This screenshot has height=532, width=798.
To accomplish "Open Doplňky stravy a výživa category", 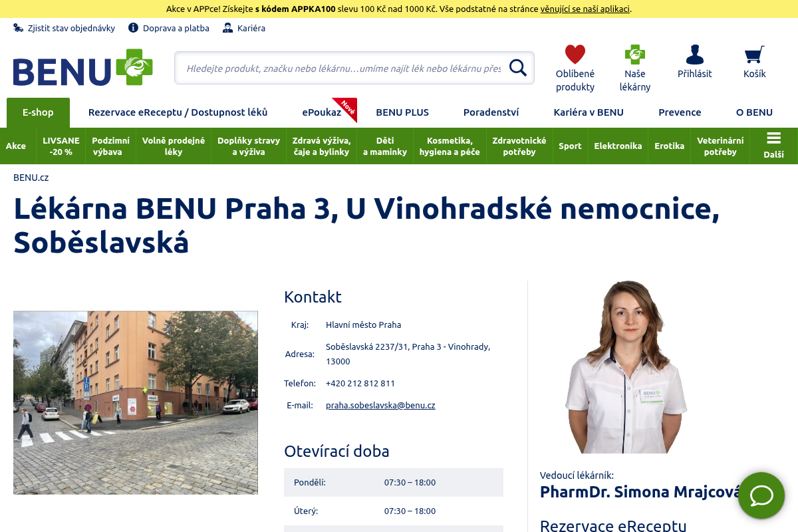I will point(249,146).
